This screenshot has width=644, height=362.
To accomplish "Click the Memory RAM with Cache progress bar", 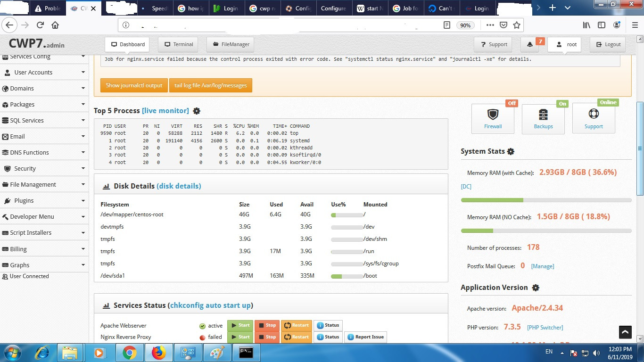I will point(546,200).
